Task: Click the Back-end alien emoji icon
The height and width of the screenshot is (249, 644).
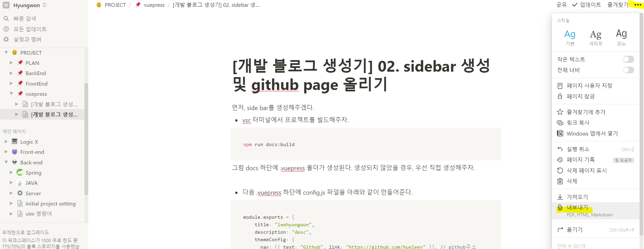Action: tap(15, 162)
